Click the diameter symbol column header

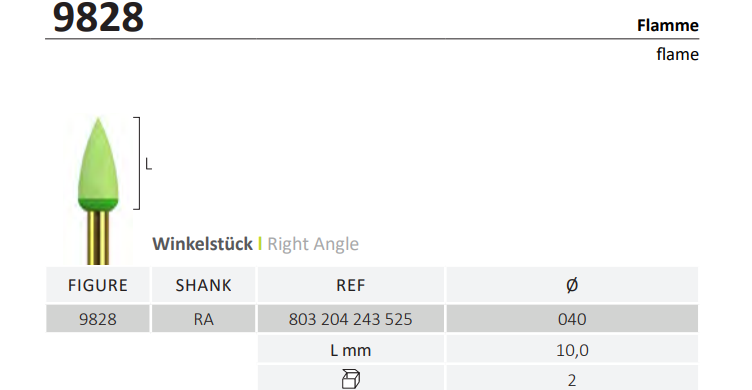(572, 285)
